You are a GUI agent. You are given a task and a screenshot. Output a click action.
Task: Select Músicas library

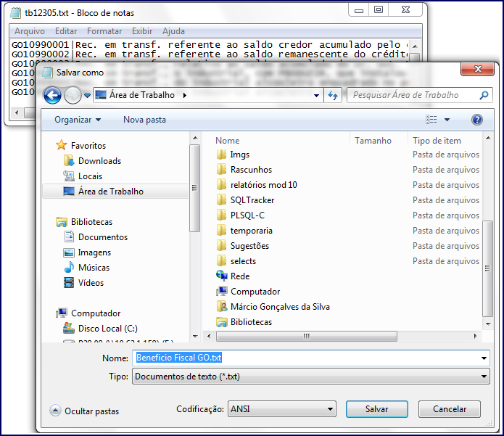(x=94, y=268)
